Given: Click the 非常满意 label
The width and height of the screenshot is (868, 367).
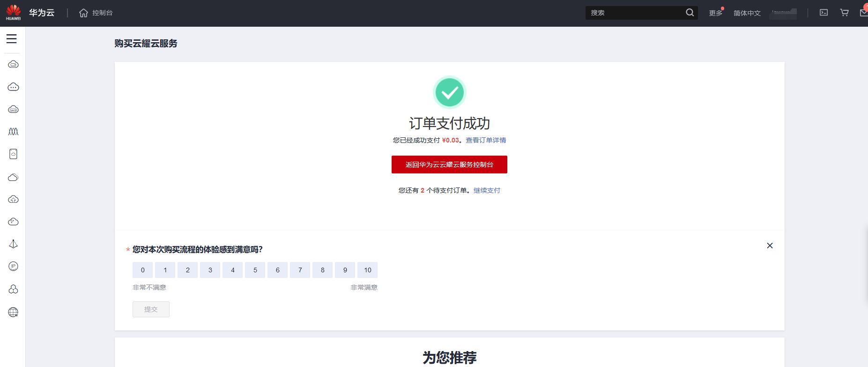Looking at the screenshot, I should click(x=364, y=287).
